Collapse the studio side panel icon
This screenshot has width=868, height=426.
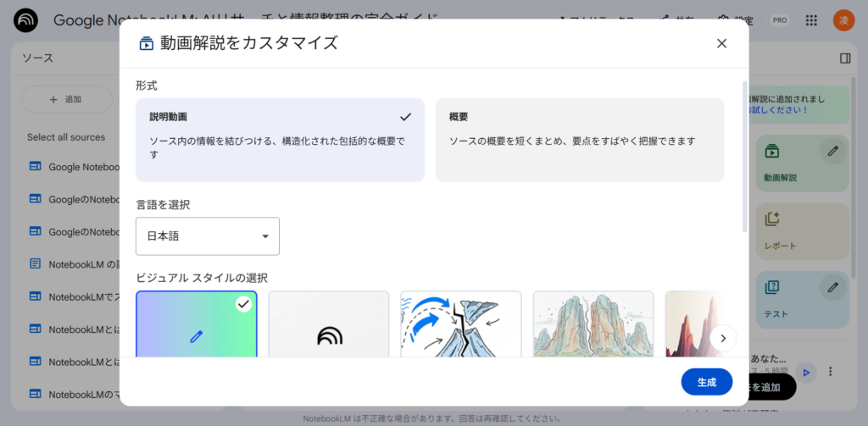[845, 58]
